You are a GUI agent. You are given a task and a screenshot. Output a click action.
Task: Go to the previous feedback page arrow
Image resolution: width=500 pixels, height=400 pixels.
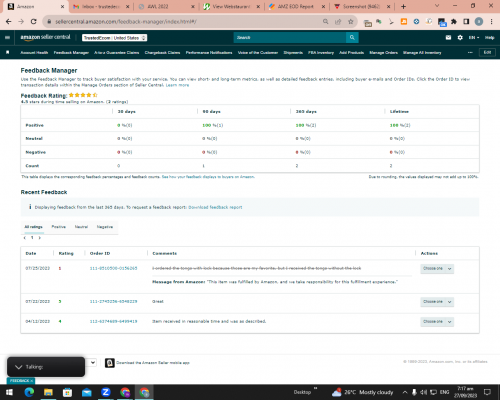click(x=25, y=238)
